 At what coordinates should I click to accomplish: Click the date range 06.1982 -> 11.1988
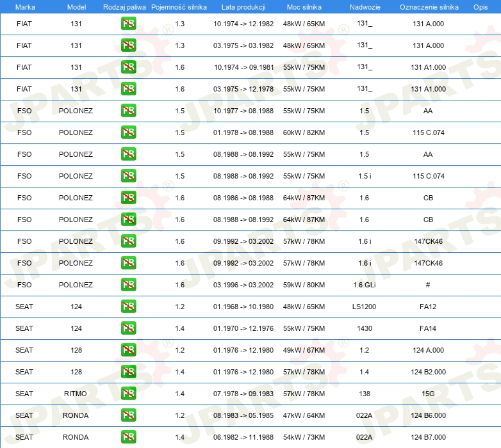tap(243, 437)
